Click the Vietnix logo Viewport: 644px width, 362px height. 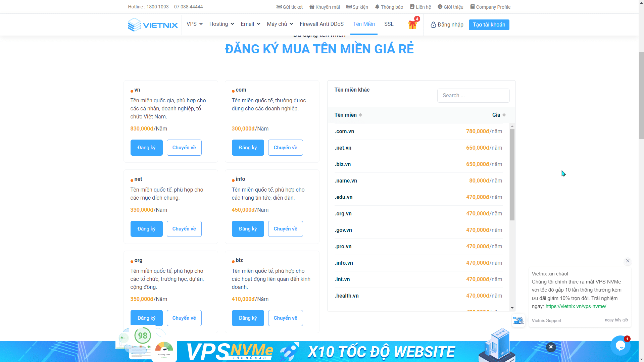pyautogui.click(x=153, y=24)
